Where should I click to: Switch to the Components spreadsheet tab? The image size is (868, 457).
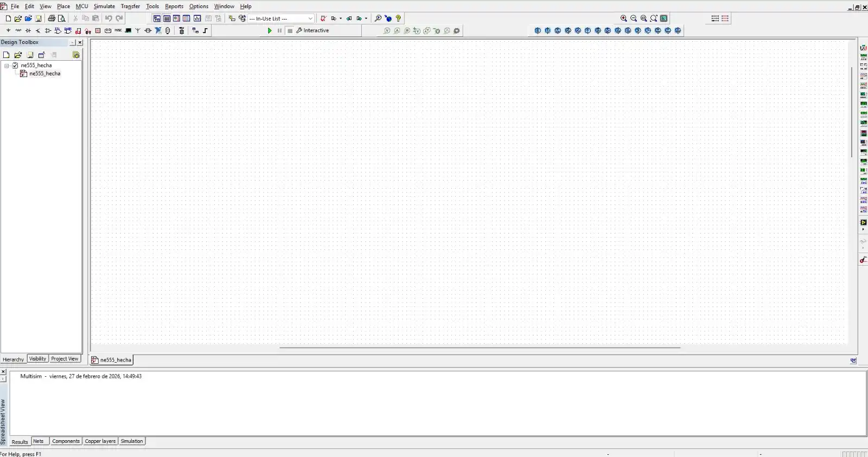click(x=66, y=441)
